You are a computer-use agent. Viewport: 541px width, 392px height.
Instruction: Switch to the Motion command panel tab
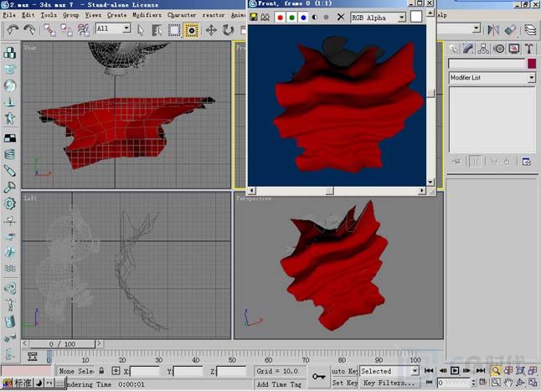pos(499,49)
